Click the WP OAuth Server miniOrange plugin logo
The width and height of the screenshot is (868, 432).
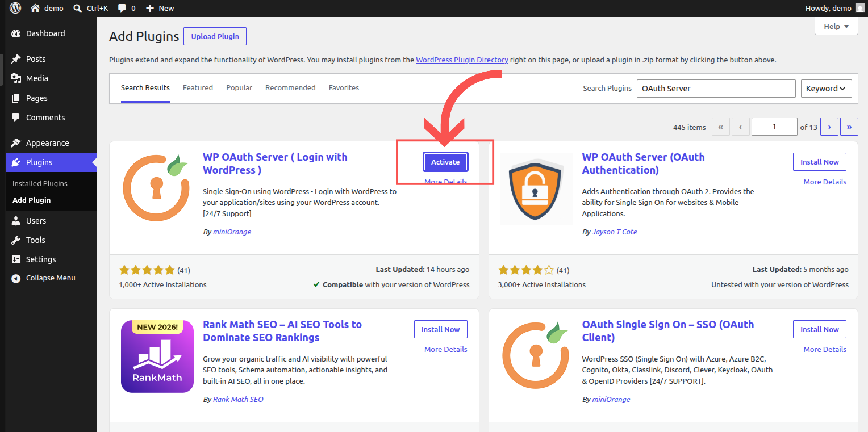pos(156,187)
